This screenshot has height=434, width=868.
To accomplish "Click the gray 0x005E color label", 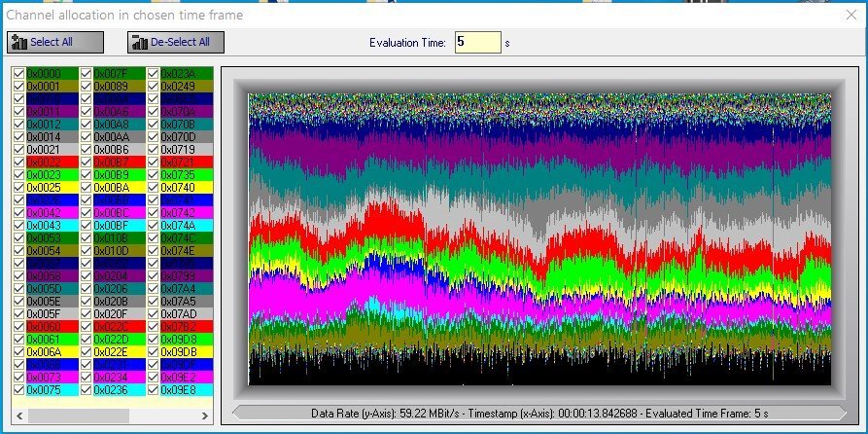I will pos(52,302).
